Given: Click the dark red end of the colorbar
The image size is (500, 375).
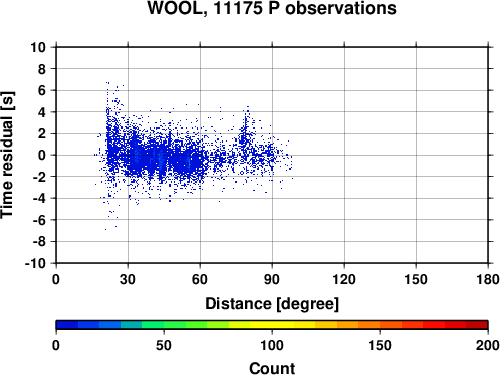Looking at the screenshot, I should tap(477, 325).
